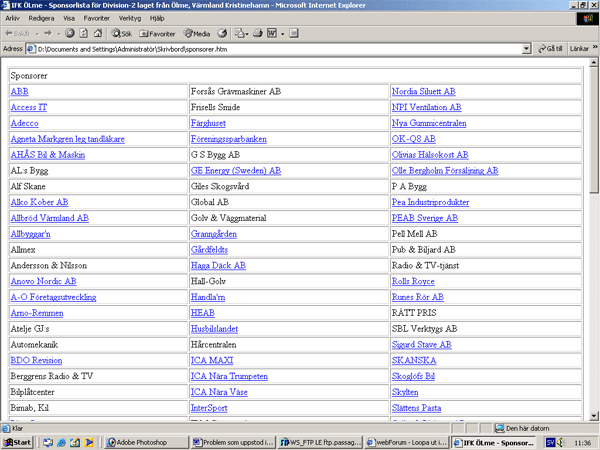Click the SV language tray indicator
Screen dimensions: 600x450
[x=550, y=442]
